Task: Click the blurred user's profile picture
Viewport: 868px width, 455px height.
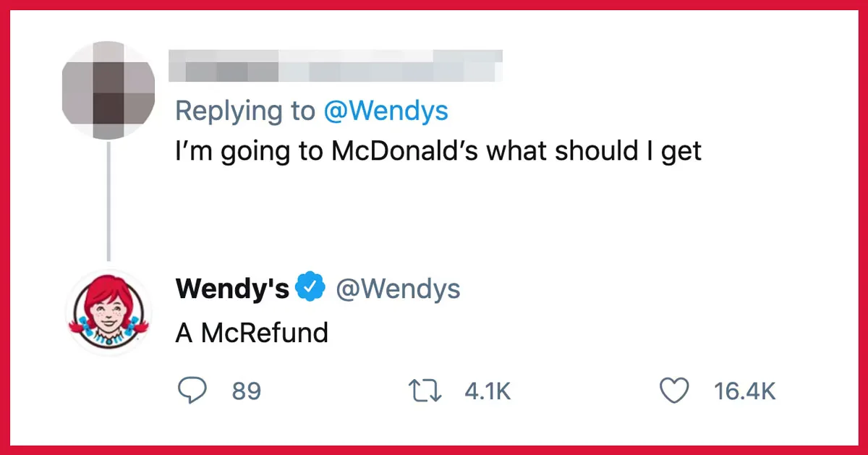Action: 107,87
